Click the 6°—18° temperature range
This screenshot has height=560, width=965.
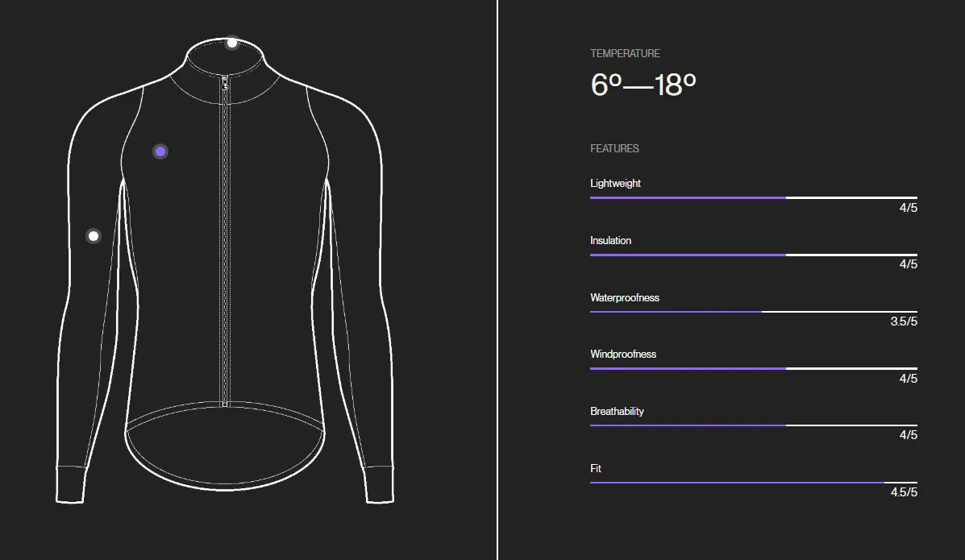[x=643, y=85]
